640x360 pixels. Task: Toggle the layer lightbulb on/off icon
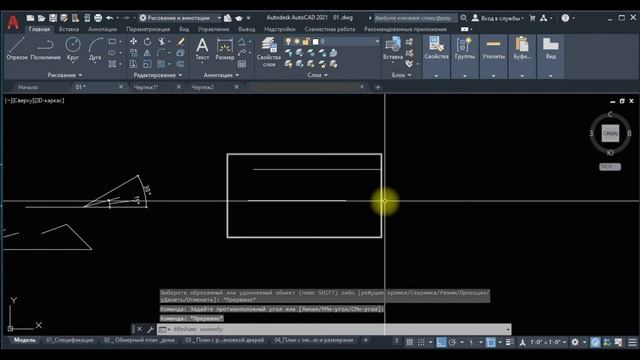[x=288, y=42]
